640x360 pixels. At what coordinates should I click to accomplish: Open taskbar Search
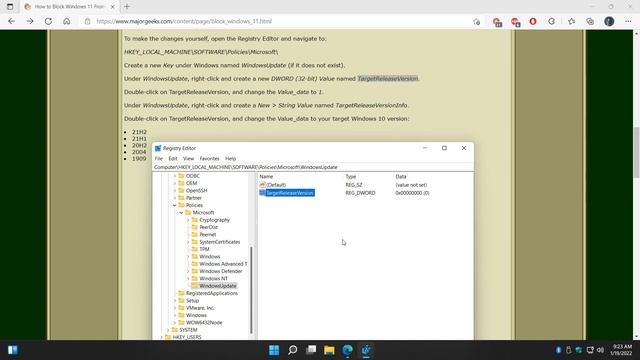[293, 350]
